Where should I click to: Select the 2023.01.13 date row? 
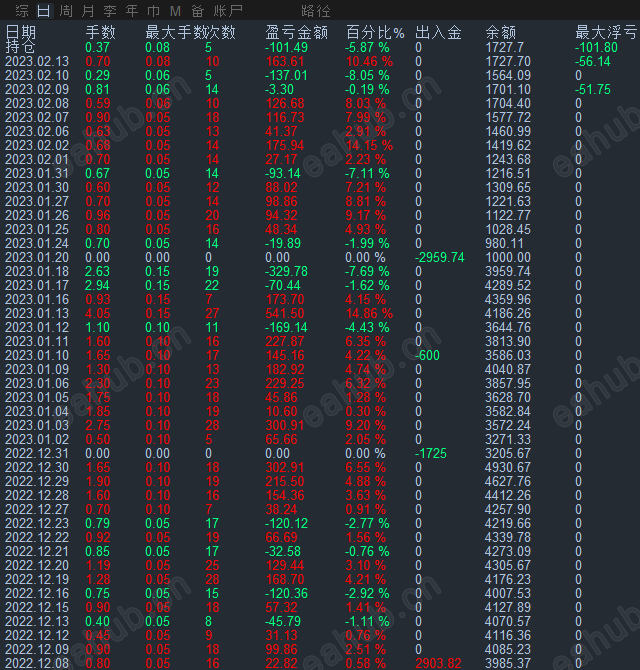click(37, 313)
